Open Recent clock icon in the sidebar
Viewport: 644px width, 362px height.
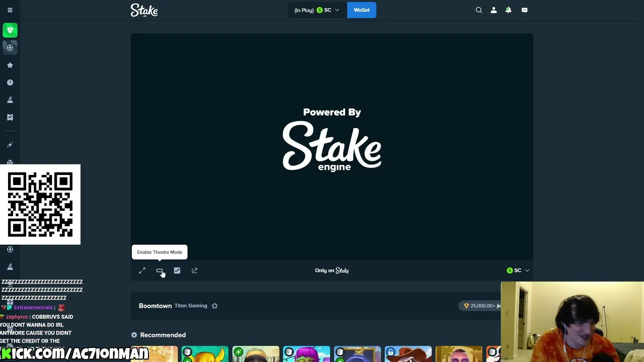10,82
